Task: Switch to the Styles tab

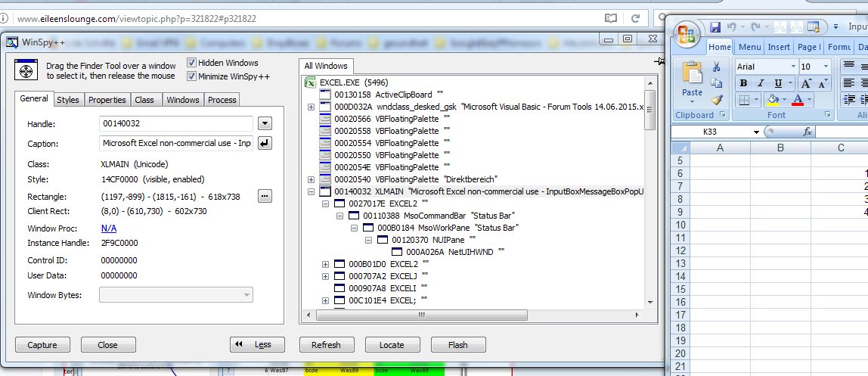Action: [68, 100]
